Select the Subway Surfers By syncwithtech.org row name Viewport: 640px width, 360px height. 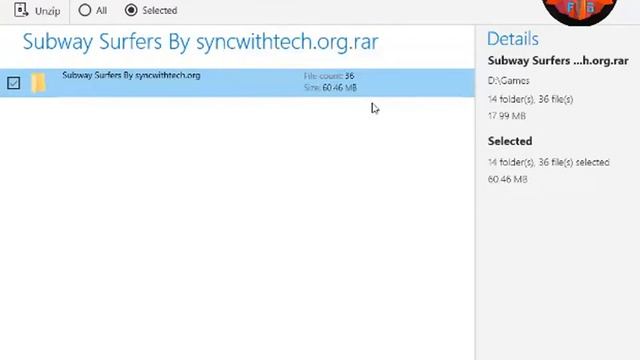(131, 75)
